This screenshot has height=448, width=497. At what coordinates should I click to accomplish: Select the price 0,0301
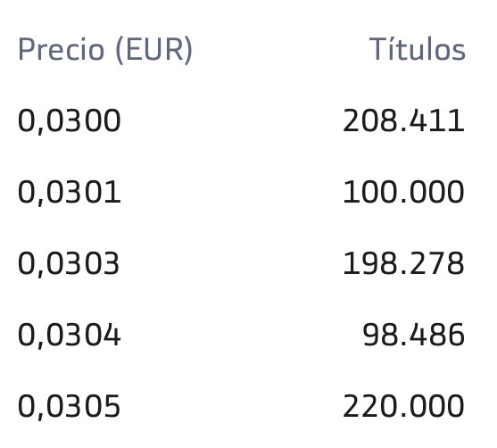pyautogui.click(x=69, y=193)
